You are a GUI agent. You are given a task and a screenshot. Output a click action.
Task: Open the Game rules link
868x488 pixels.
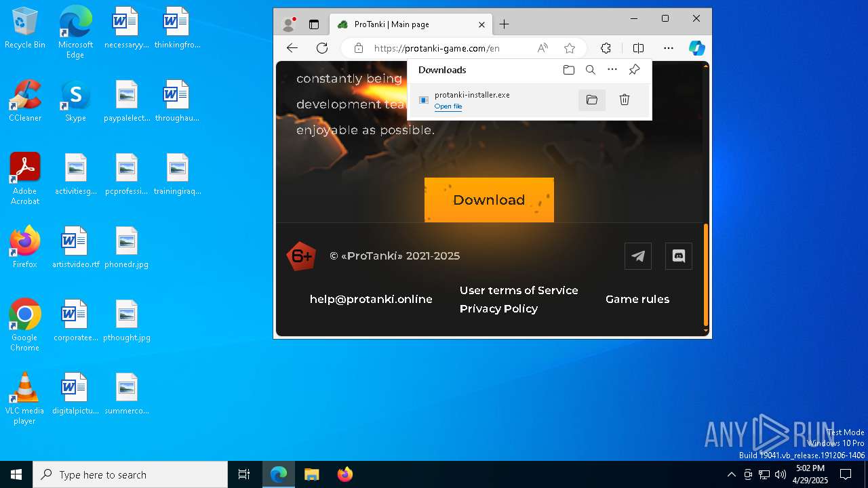[637, 299]
